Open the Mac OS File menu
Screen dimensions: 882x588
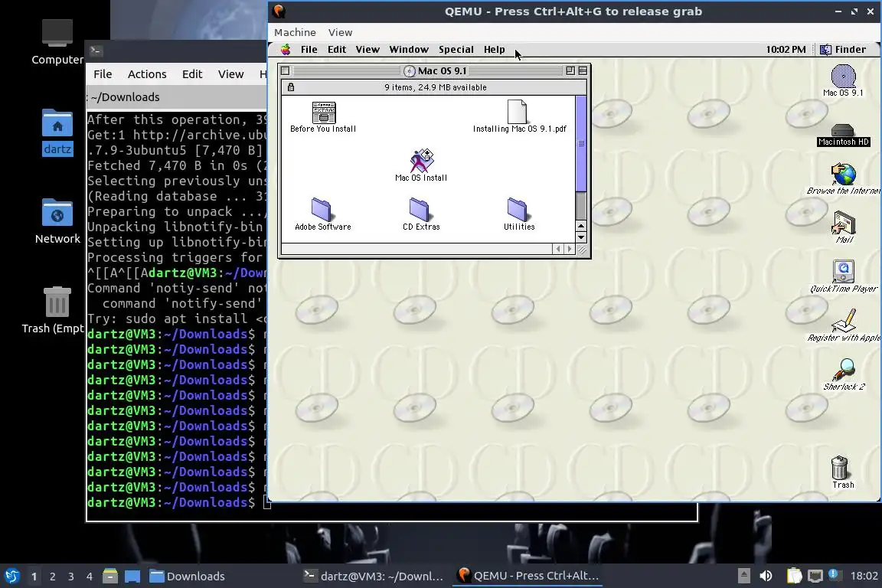(309, 50)
